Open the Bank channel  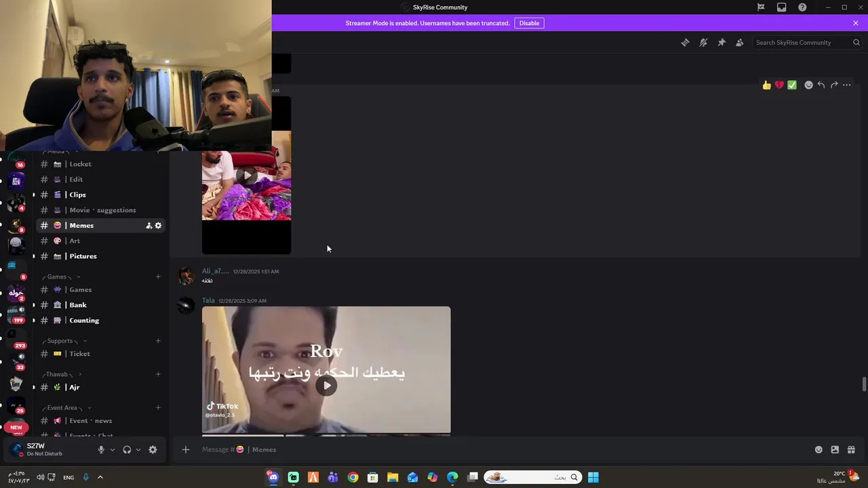click(101, 305)
